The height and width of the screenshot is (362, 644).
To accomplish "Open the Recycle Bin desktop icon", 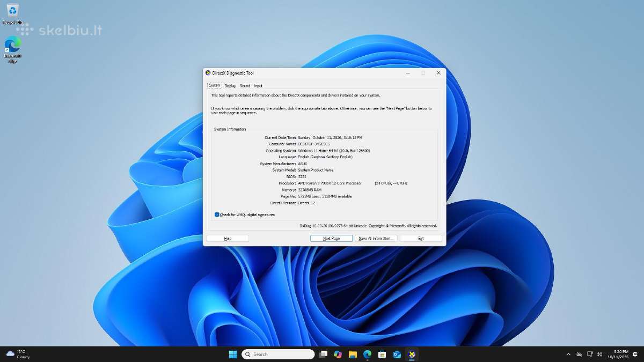I will pos(13,13).
